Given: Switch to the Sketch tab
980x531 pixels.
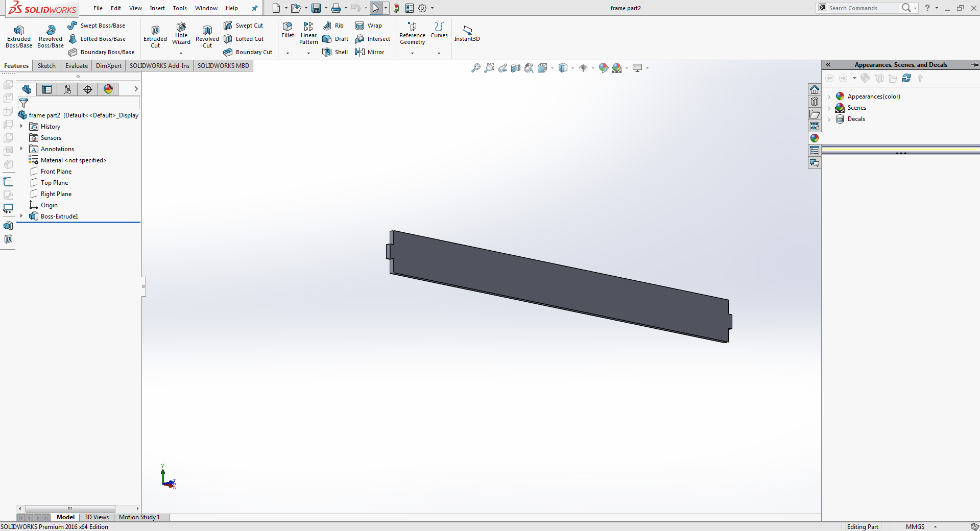Looking at the screenshot, I should coord(46,66).
